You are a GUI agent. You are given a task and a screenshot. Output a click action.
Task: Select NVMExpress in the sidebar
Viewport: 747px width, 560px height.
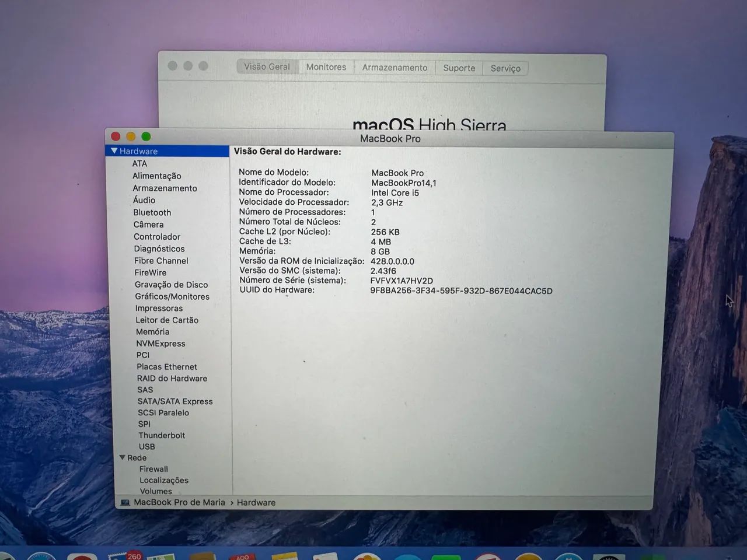(160, 344)
